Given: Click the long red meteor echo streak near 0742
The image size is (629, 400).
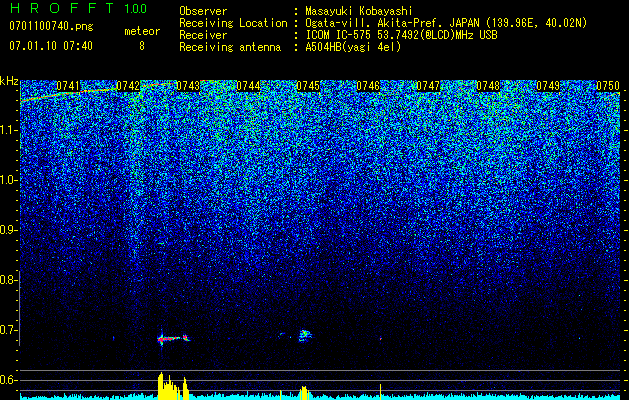Looking at the screenshot, I should (173, 339).
